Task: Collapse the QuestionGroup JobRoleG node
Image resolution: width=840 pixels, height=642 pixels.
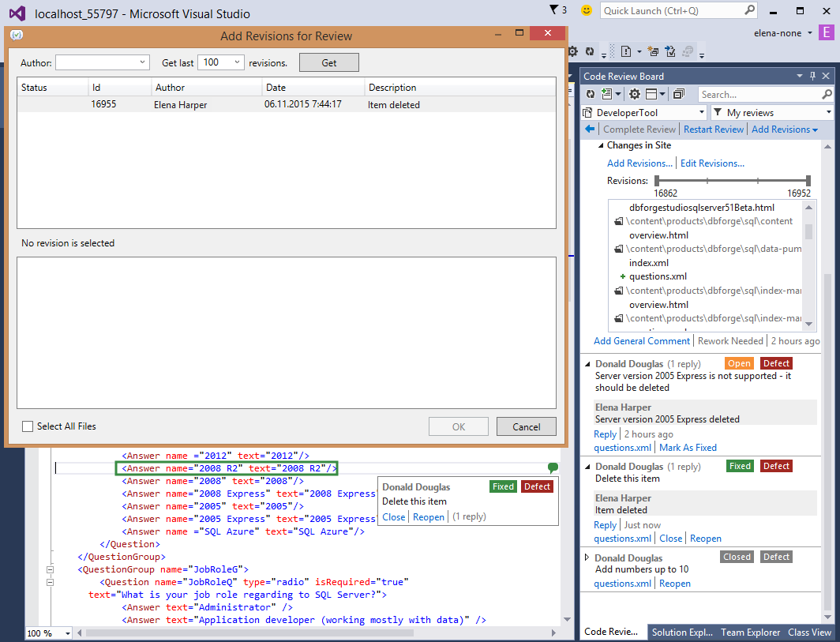Action: (51, 569)
